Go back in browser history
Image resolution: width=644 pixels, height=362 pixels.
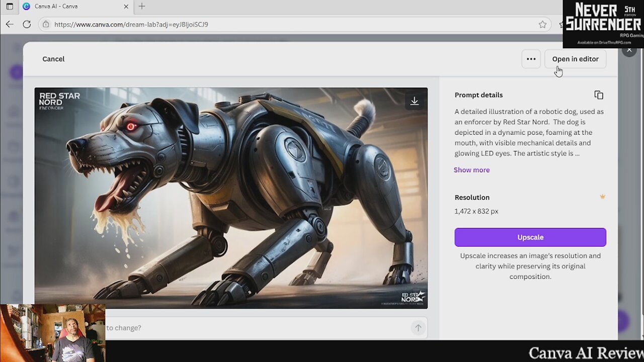tap(10, 24)
